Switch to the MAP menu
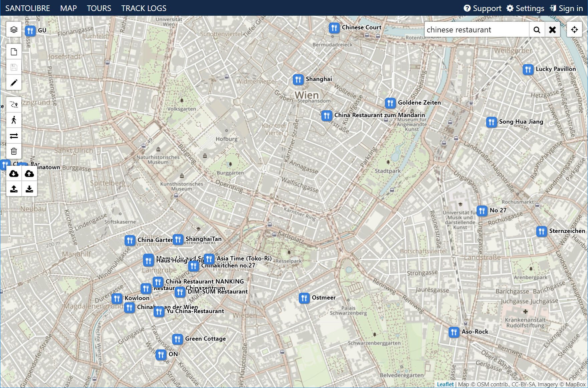The image size is (588, 388). tap(68, 8)
